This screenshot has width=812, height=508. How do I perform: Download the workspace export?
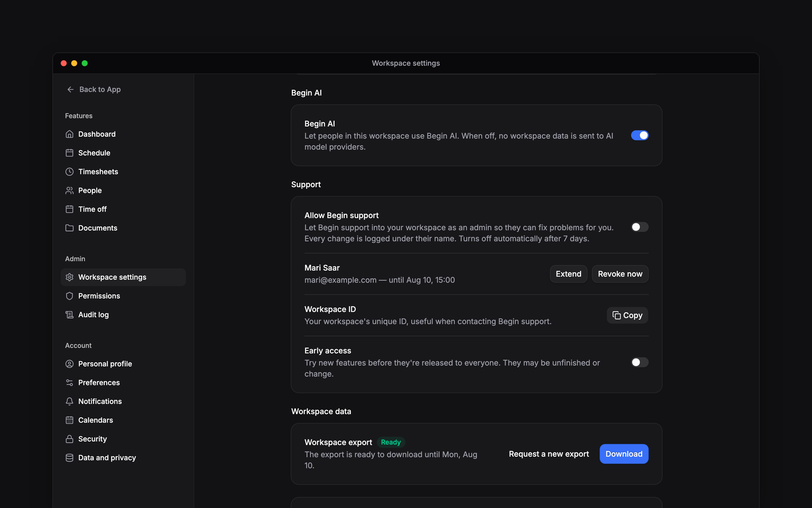coord(624,454)
